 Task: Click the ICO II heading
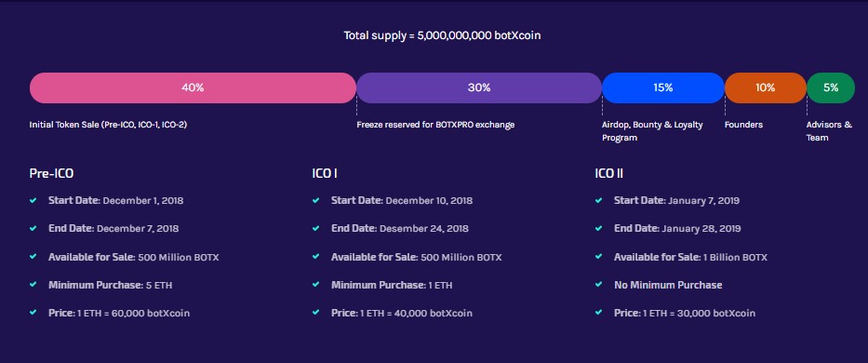(x=609, y=173)
